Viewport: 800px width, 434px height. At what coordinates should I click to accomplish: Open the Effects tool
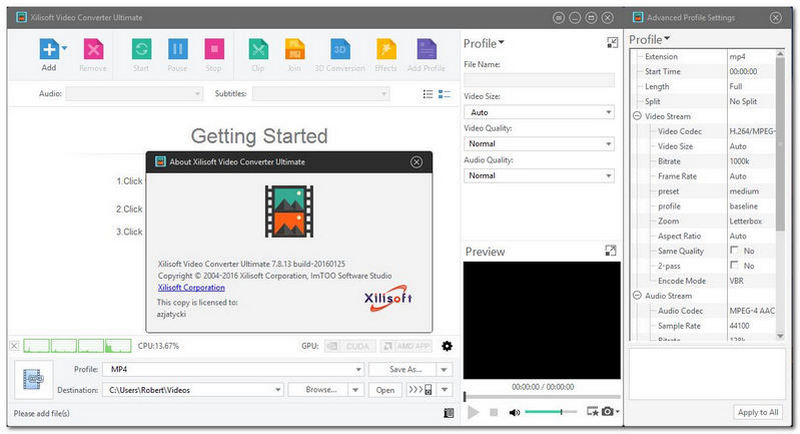tap(386, 49)
